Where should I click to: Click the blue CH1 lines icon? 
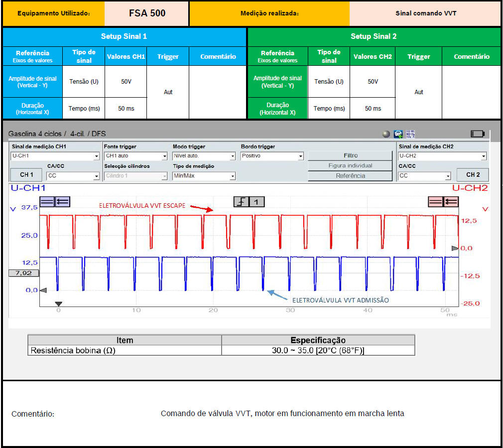pos(47,201)
